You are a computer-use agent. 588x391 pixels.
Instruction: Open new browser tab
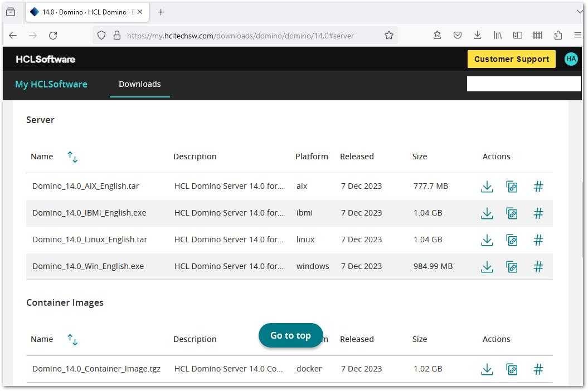pyautogui.click(x=161, y=12)
